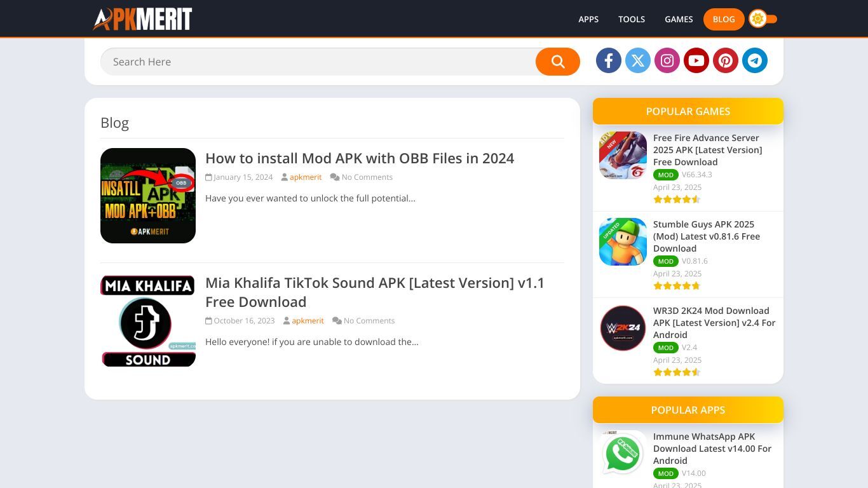This screenshot has width=868, height=488.
Task: Open the 'WR3D 2K24 Mod Download APK' link
Action: point(714,323)
